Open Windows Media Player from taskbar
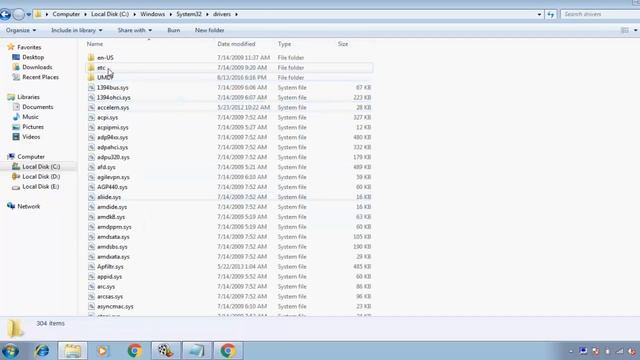 103,351
